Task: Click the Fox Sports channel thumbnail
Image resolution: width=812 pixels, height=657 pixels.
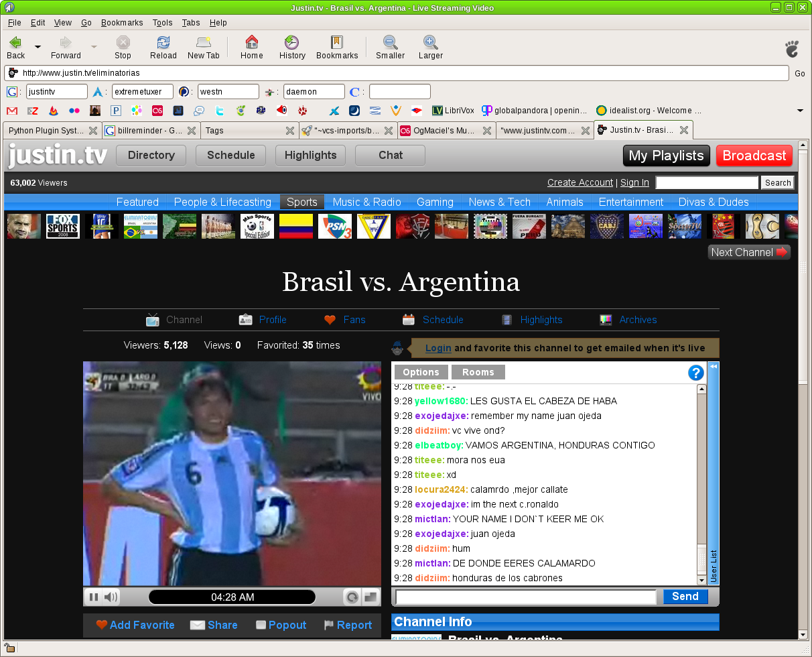Action: click(x=63, y=227)
